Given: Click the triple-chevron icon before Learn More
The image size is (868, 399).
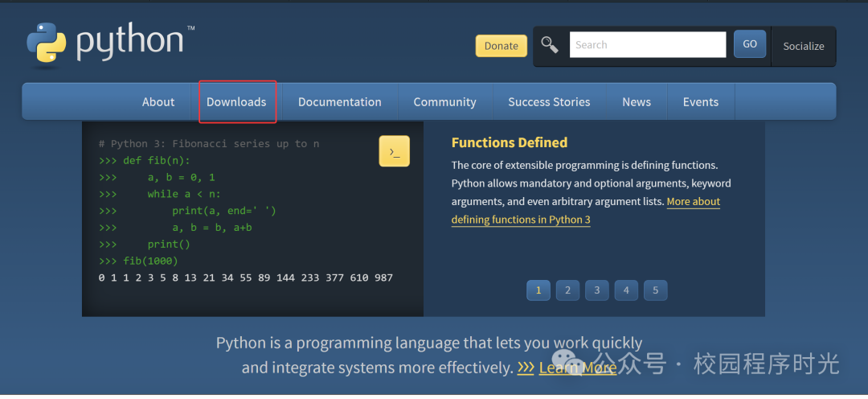Looking at the screenshot, I should pyautogui.click(x=526, y=368).
